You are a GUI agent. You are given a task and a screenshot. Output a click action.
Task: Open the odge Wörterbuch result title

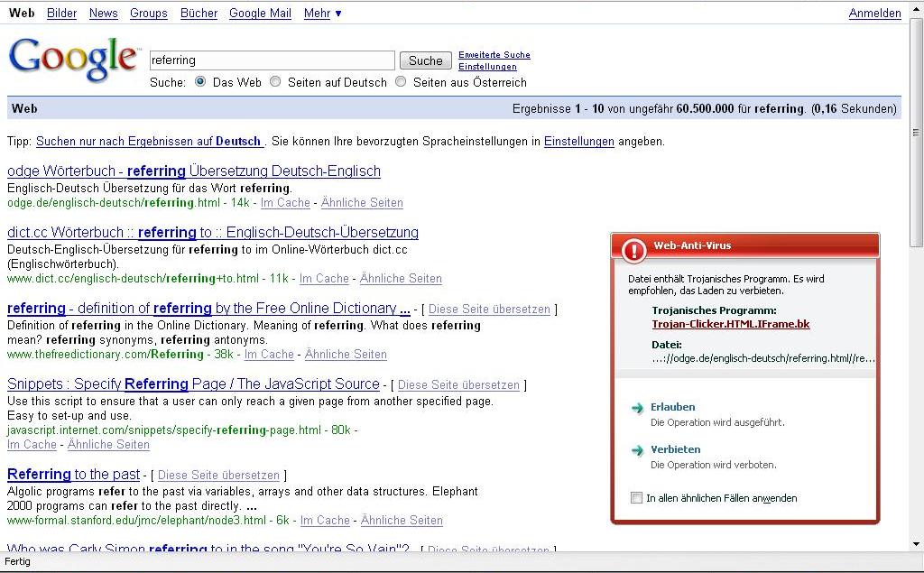point(194,171)
